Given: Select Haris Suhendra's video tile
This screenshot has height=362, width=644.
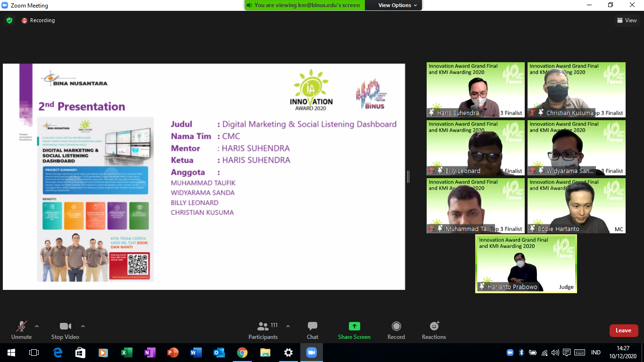Looking at the screenshot, I should click(476, 90).
